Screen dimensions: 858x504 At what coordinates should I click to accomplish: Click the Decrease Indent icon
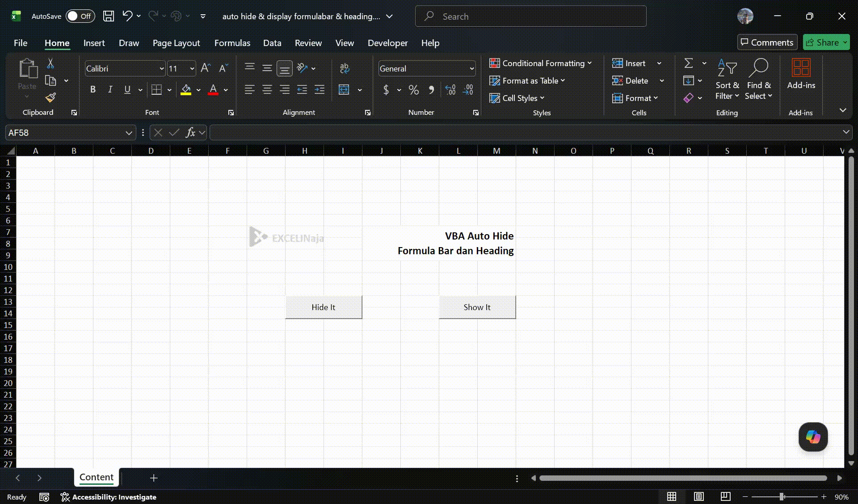click(x=302, y=90)
